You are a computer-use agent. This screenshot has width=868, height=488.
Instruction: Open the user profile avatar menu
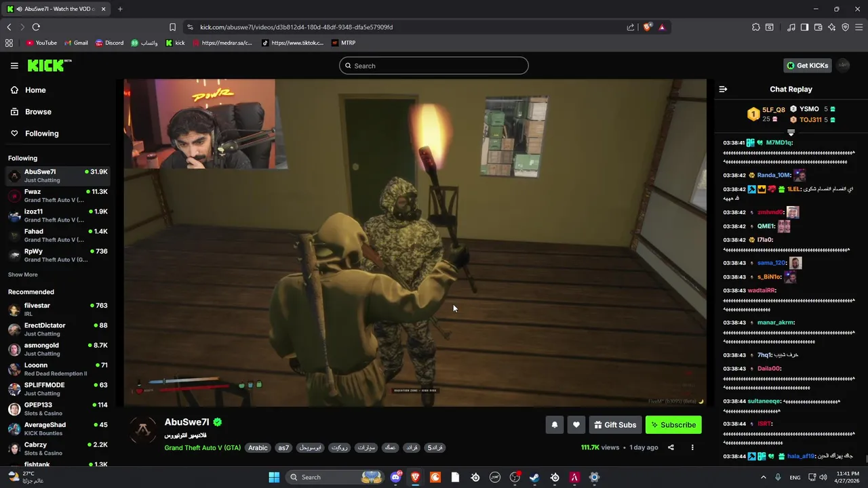(x=844, y=65)
